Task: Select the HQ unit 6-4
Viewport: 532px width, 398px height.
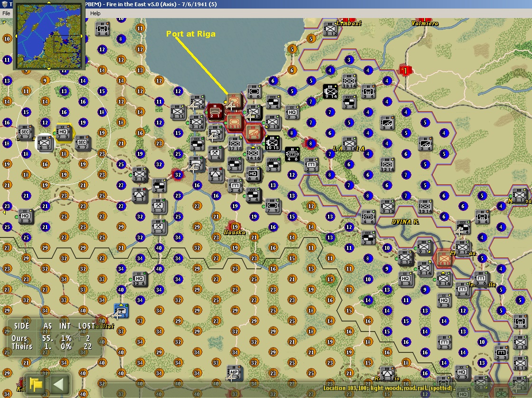Action: (253, 174)
